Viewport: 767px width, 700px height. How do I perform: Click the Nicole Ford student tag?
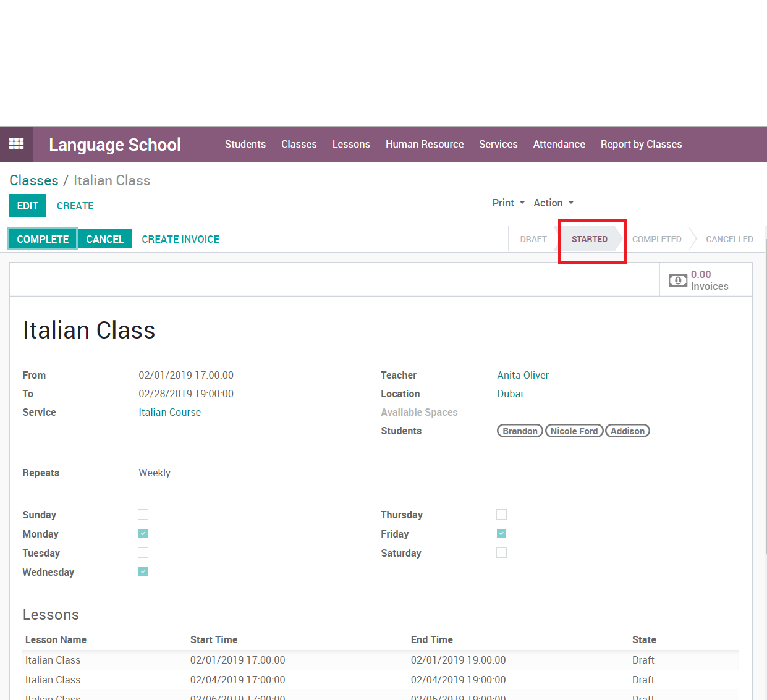pos(574,431)
